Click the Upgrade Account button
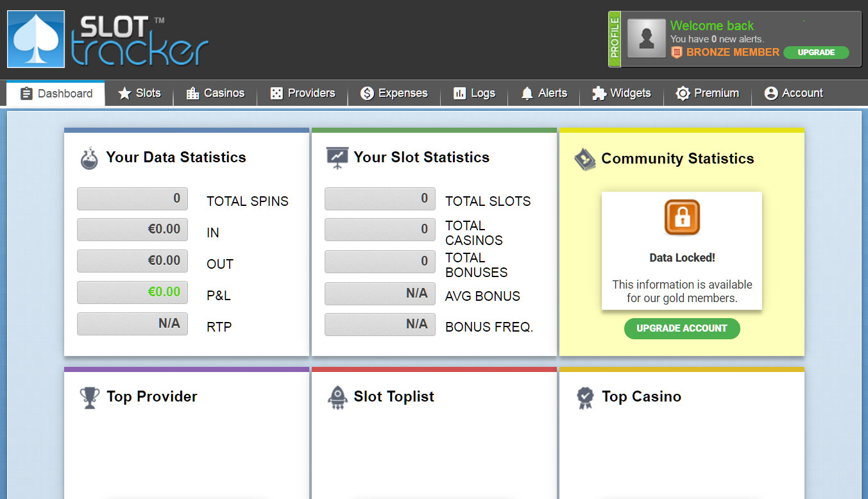Image resolution: width=868 pixels, height=499 pixels. [681, 328]
